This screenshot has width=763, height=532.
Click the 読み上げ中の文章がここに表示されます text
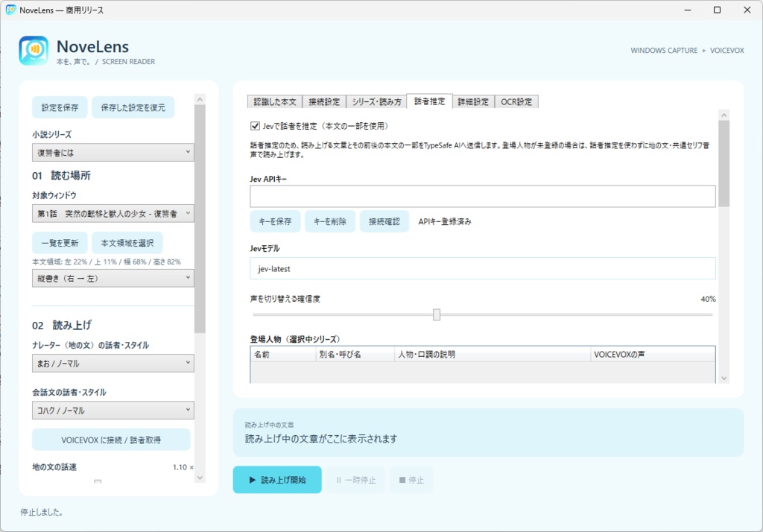click(321, 439)
